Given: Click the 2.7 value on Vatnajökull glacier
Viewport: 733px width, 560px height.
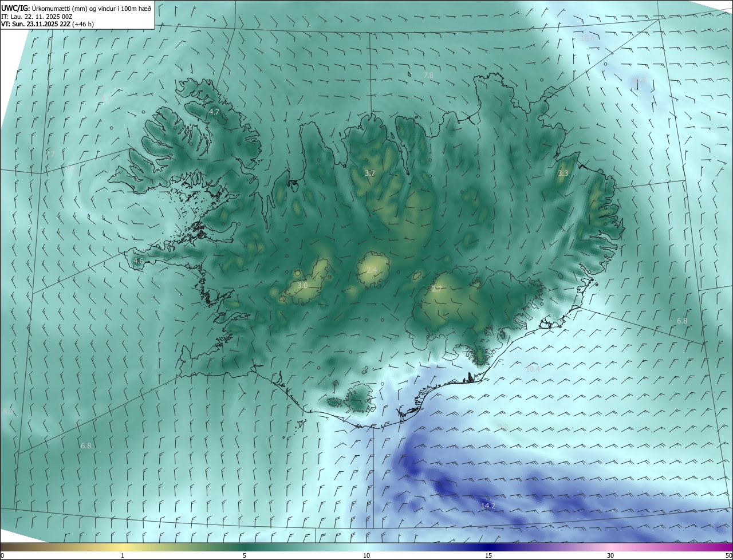Looking at the screenshot, I should (x=437, y=288).
